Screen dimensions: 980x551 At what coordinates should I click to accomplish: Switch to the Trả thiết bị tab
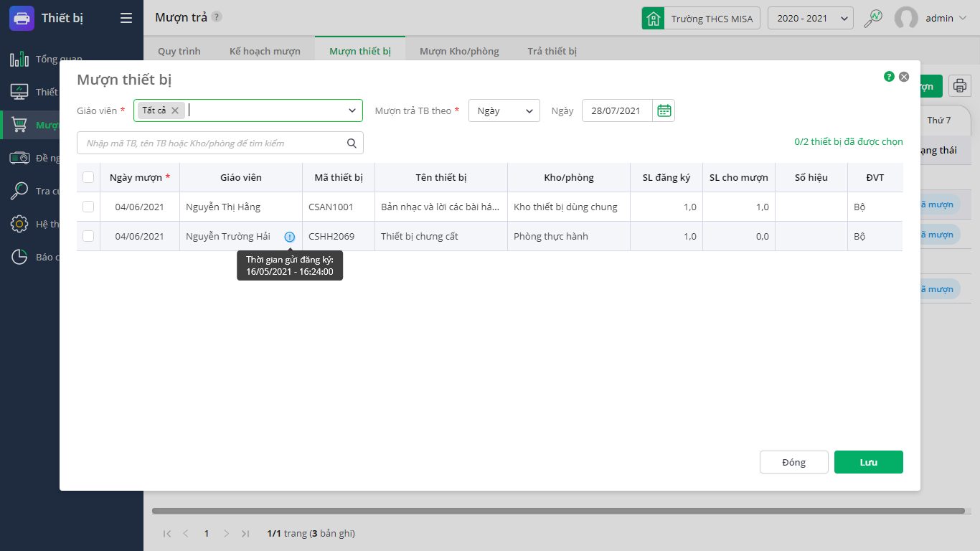point(552,51)
